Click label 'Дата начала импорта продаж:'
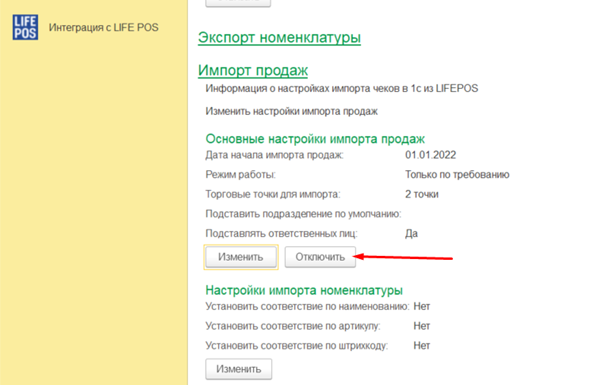Viewport: 602px width, 385px height. coord(275,155)
